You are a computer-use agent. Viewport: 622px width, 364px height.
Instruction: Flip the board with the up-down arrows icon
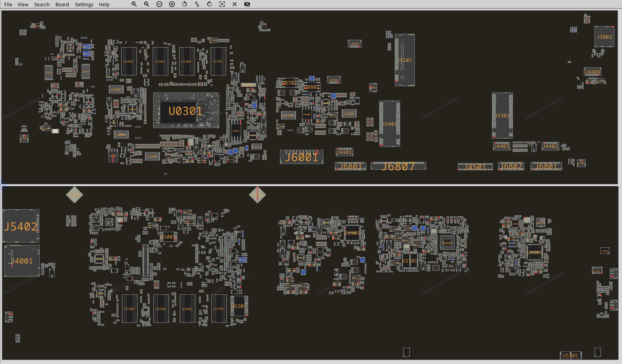pyautogui.click(x=197, y=4)
